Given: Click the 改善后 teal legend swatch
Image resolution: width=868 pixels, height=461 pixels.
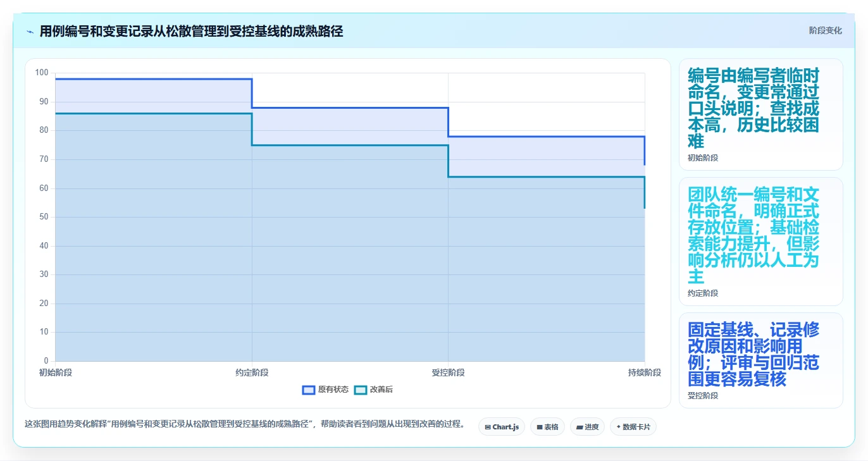Looking at the screenshot, I should [x=360, y=390].
